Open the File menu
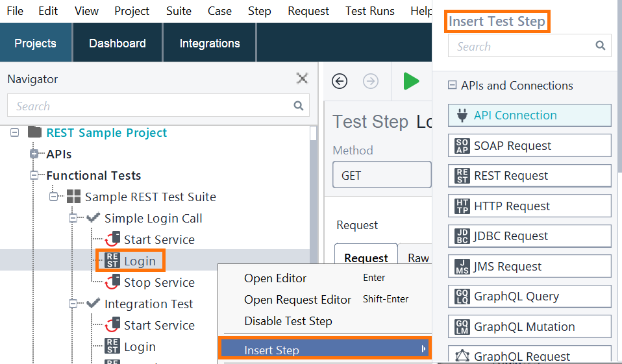This screenshot has height=364, width=622. [15, 11]
